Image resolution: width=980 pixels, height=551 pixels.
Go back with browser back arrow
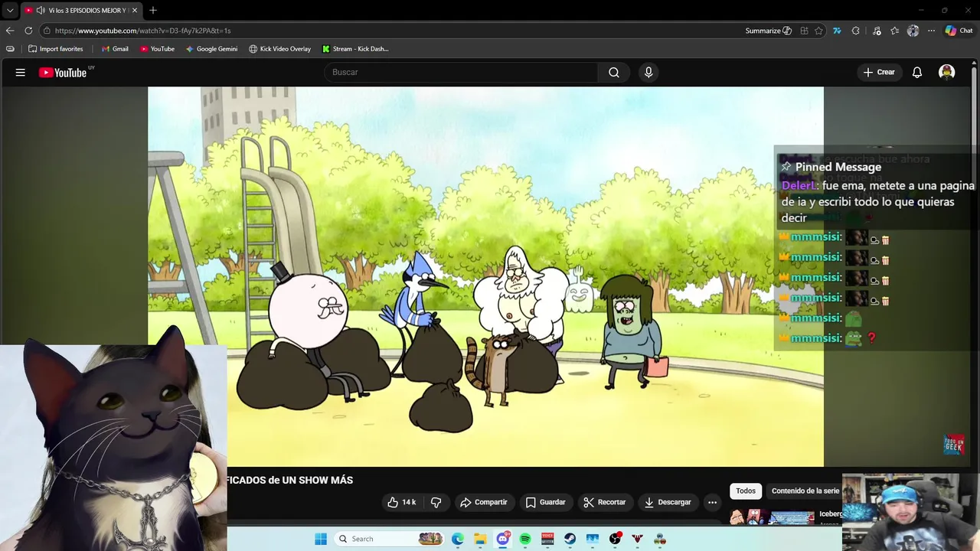click(10, 31)
